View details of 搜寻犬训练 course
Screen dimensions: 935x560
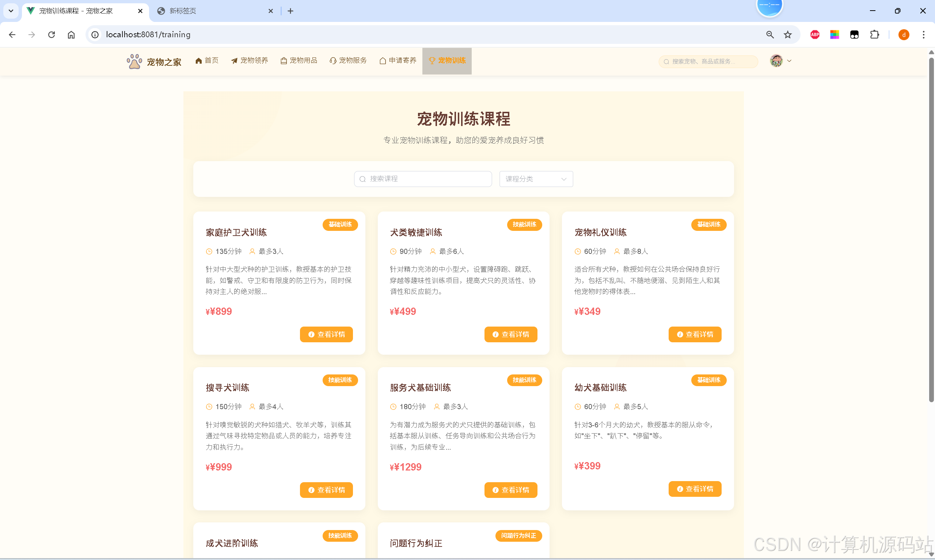click(326, 490)
